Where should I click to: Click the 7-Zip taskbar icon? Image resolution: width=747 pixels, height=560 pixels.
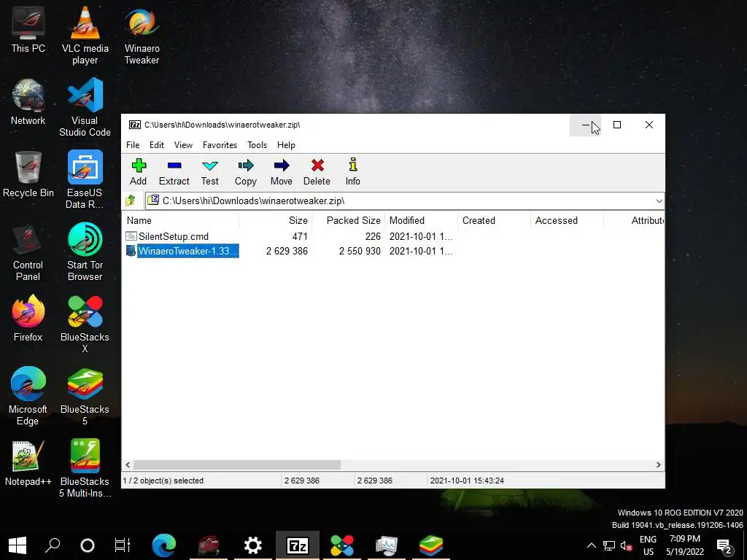(298, 545)
